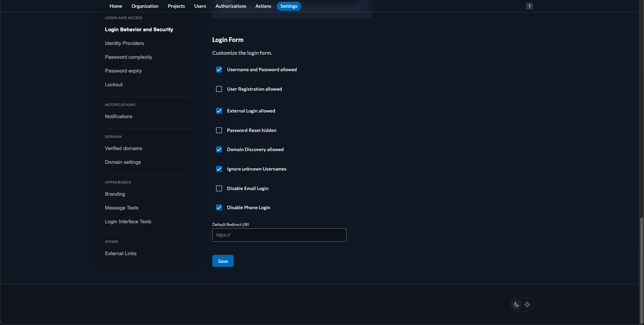Open Identity Providers settings
This screenshot has height=325, width=644.
click(x=124, y=43)
